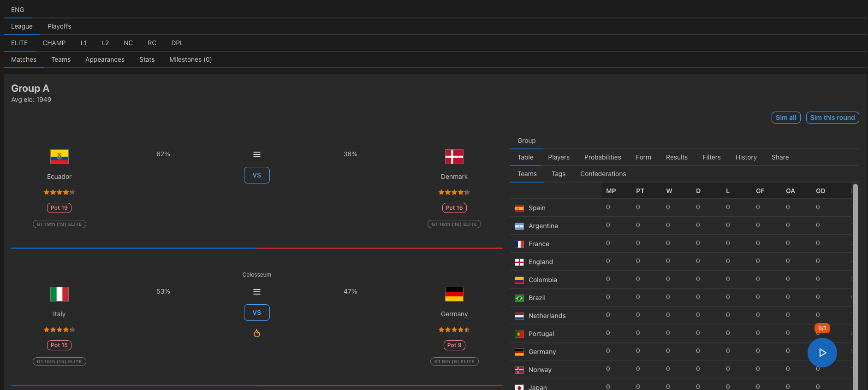The height and width of the screenshot is (390, 868).
Task: Switch to the Tags sub-tab
Action: [x=559, y=174]
